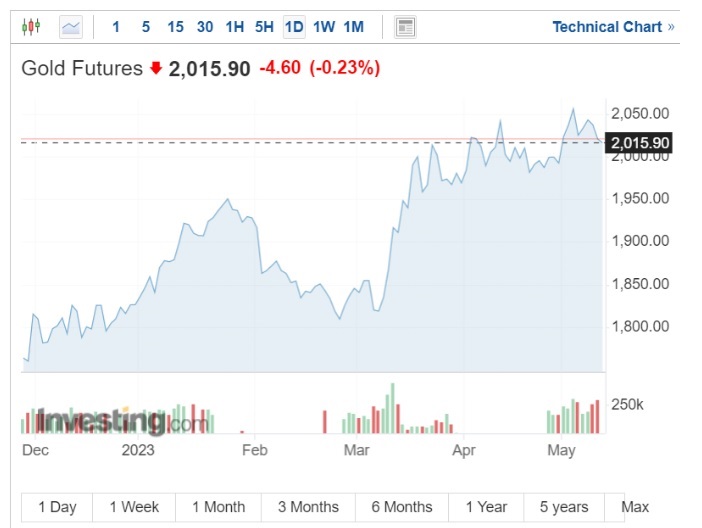Select the 15 minute interval
Screen dimensions: 702x528
(x=175, y=27)
